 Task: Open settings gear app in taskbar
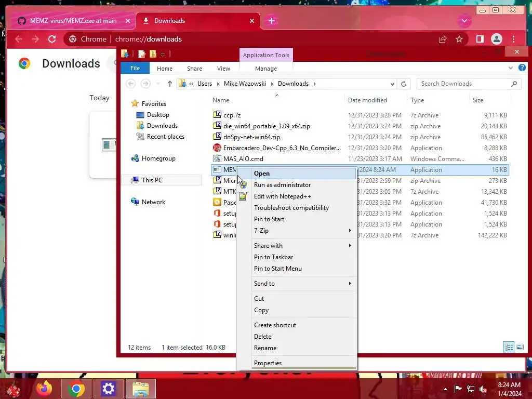pos(108,389)
